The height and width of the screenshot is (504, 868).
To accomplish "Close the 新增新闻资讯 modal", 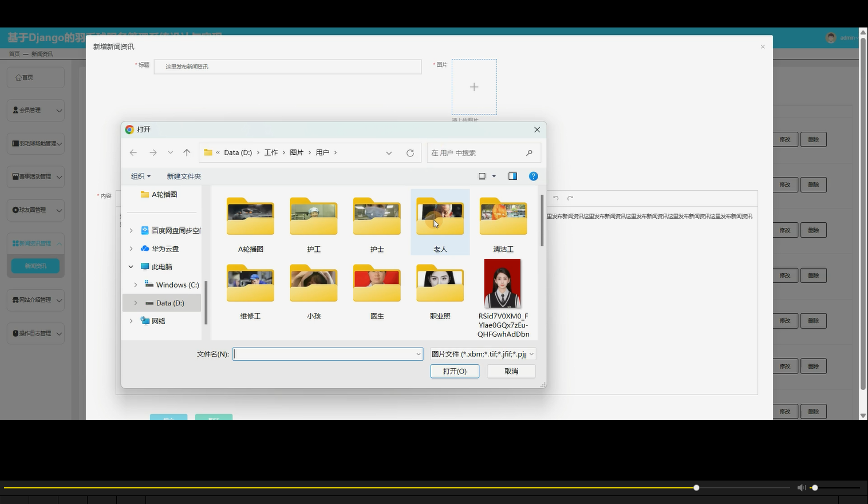I will [763, 47].
